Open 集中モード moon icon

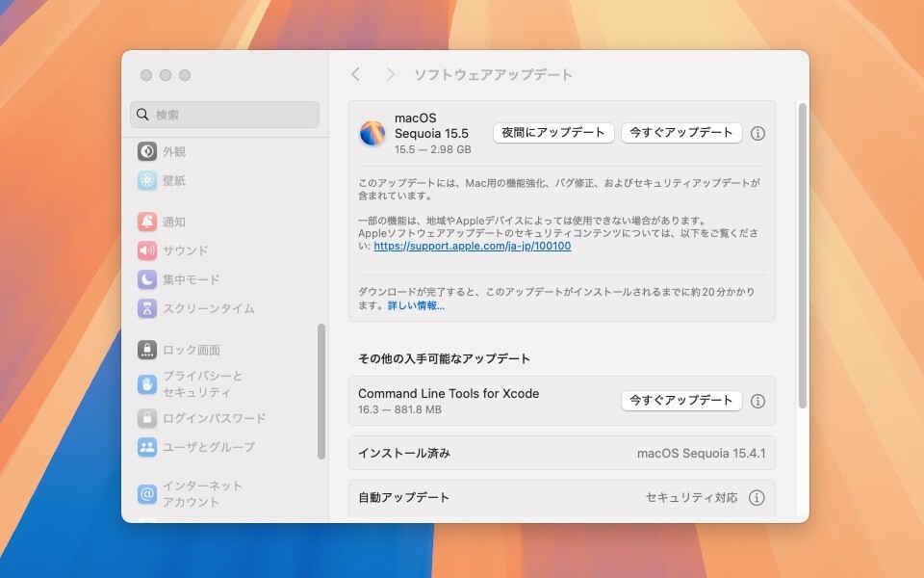coord(146,279)
